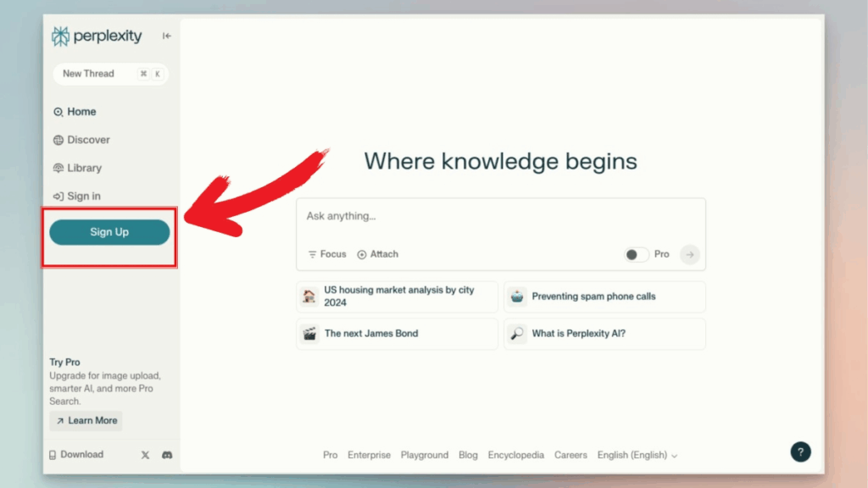Open the X (Twitter) icon link
This screenshot has width=868, height=488.
[145, 455]
